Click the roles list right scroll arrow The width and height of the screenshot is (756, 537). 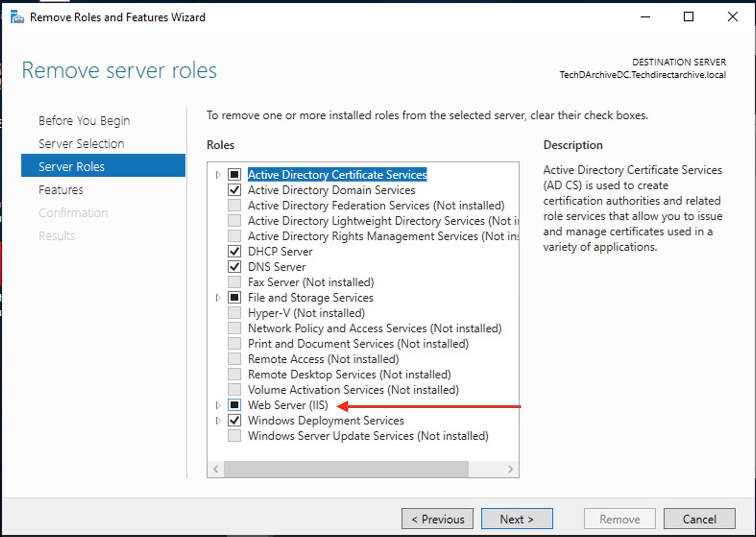coord(510,469)
